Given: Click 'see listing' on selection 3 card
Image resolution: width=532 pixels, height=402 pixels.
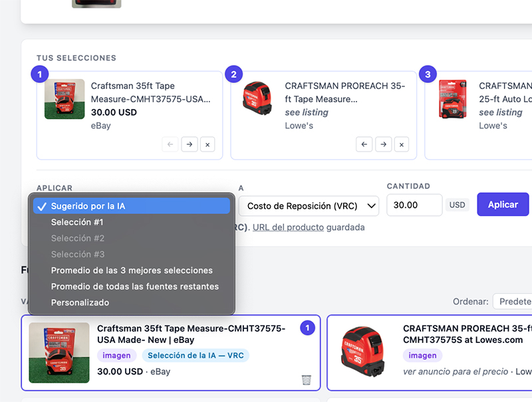Looking at the screenshot, I should (501, 112).
